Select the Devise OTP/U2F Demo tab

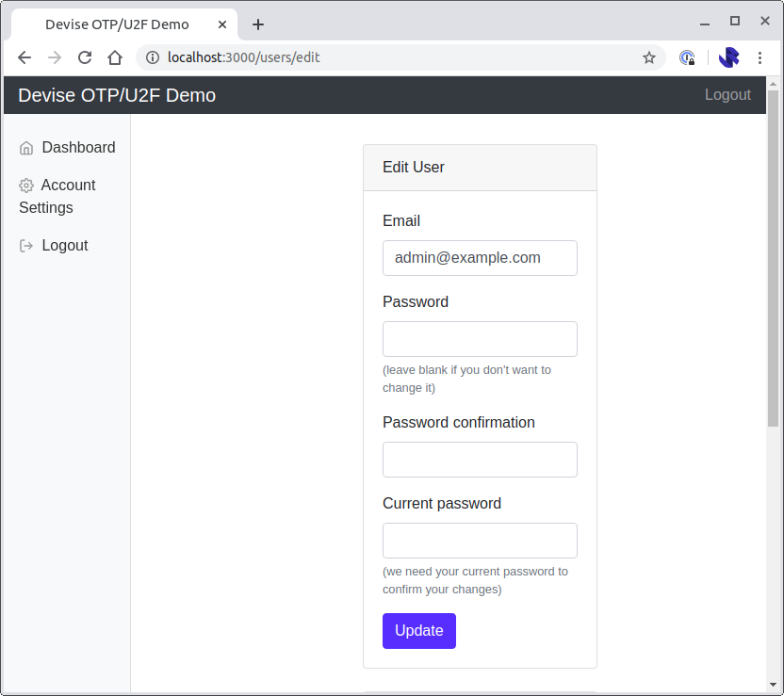(x=124, y=24)
